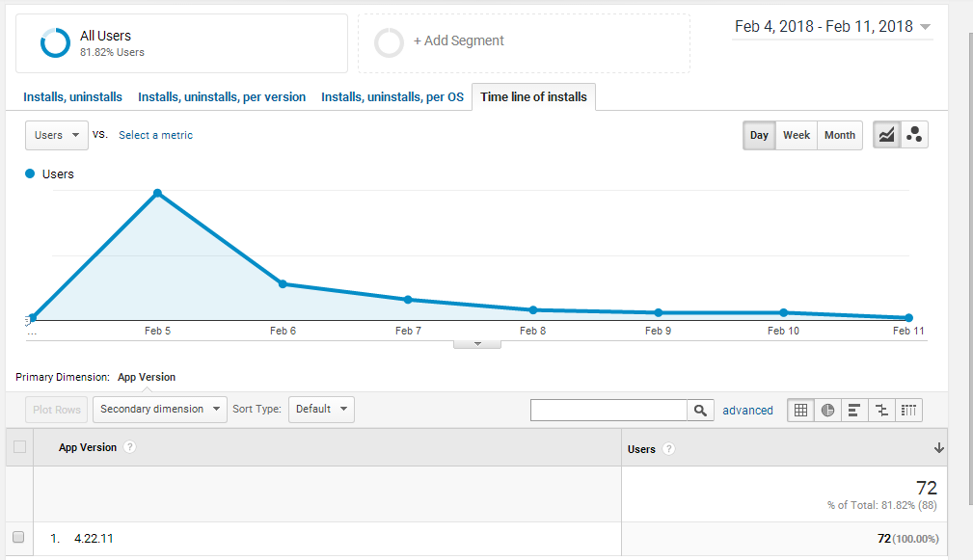The image size is (973, 560).
Task: Click the advanced filter link
Action: point(747,410)
